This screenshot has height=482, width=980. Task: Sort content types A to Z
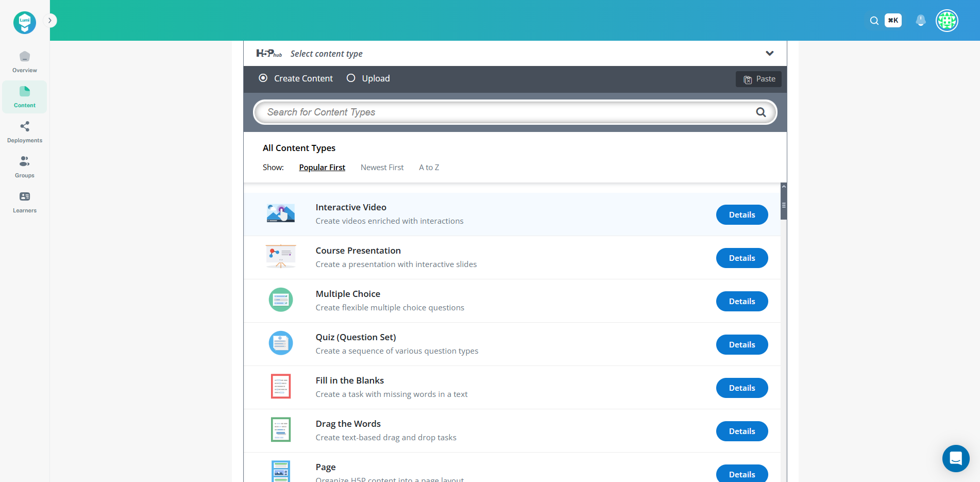[x=429, y=168]
